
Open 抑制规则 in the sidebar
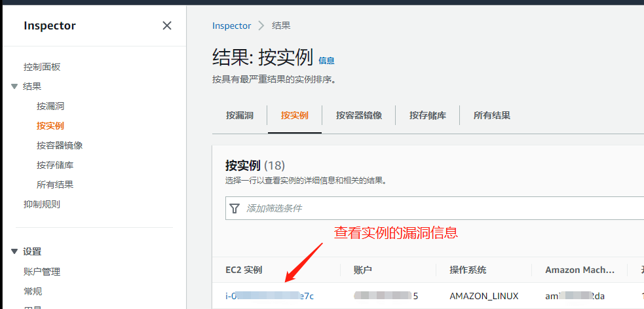tap(42, 204)
